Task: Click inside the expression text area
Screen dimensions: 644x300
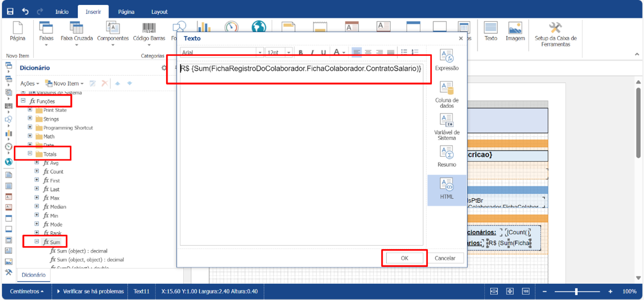Action: 301,153
